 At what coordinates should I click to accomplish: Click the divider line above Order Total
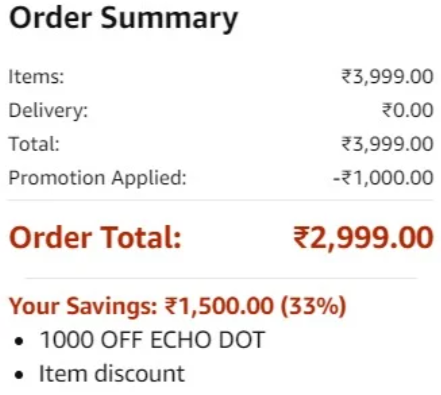pos(220,200)
